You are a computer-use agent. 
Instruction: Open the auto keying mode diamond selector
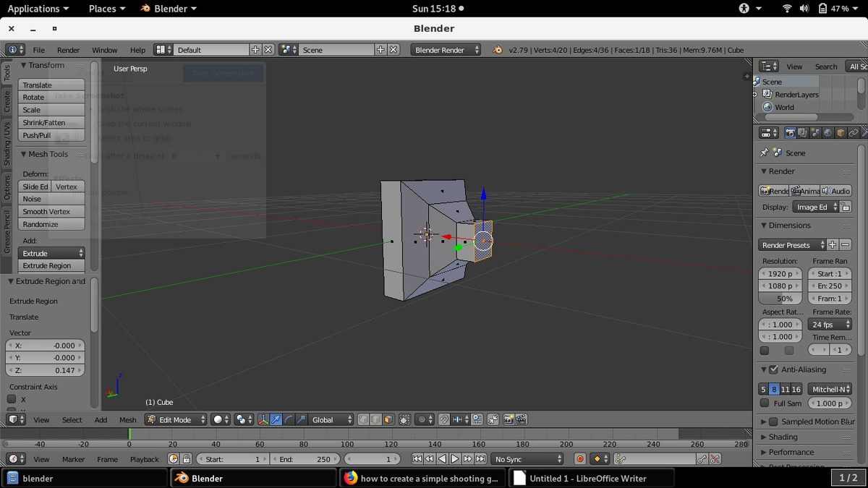coord(600,459)
